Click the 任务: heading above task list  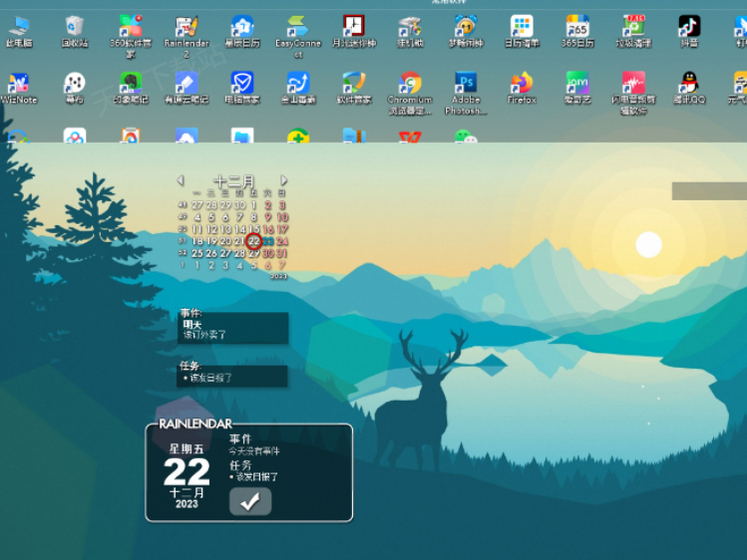pos(190,366)
